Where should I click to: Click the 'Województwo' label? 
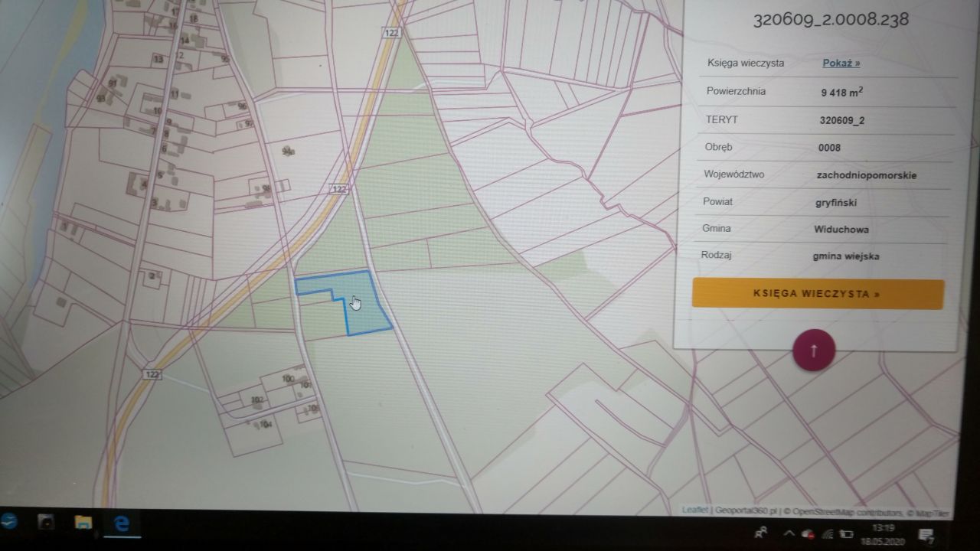click(733, 174)
